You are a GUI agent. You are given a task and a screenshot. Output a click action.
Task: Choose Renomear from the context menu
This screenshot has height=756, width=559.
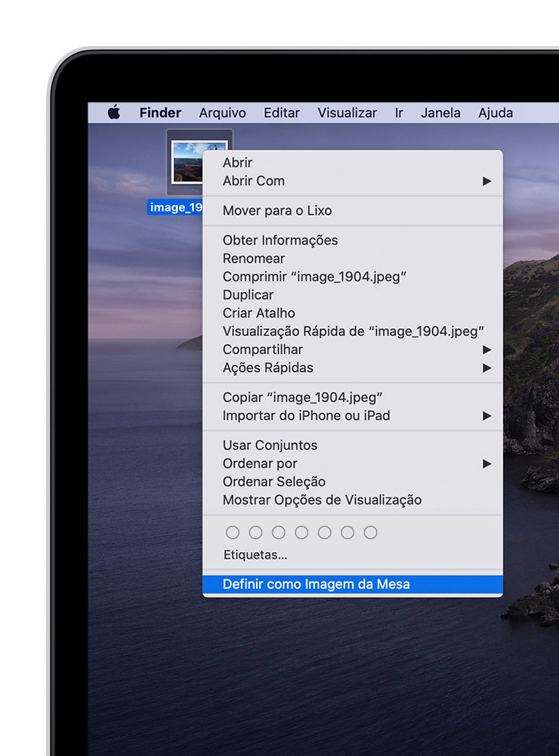tap(254, 259)
